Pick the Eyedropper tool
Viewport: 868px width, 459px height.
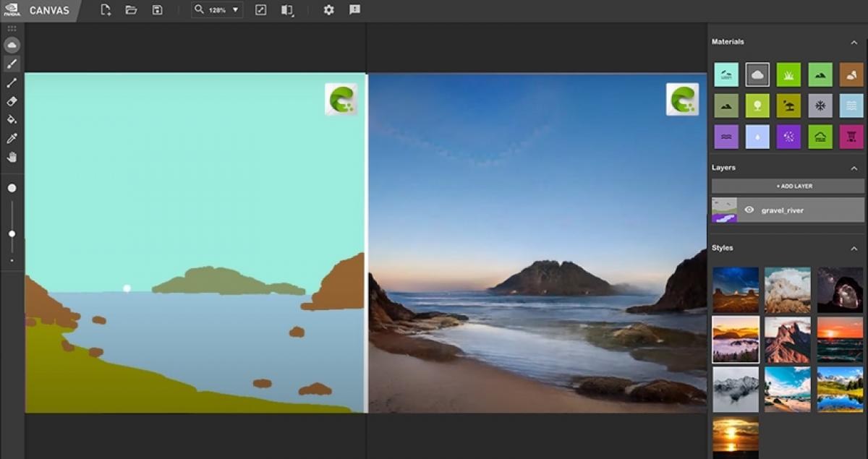click(12, 138)
